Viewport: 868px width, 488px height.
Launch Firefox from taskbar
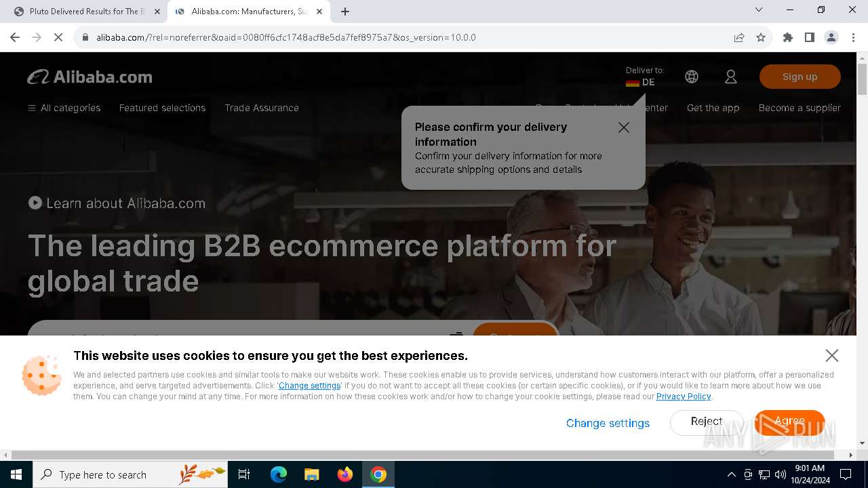pyautogui.click(x=345, y=474)
